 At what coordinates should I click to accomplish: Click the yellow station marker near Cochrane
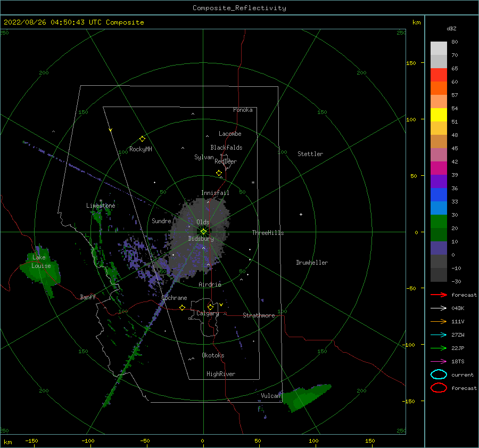pyautogui.click(x=182, y=308)
